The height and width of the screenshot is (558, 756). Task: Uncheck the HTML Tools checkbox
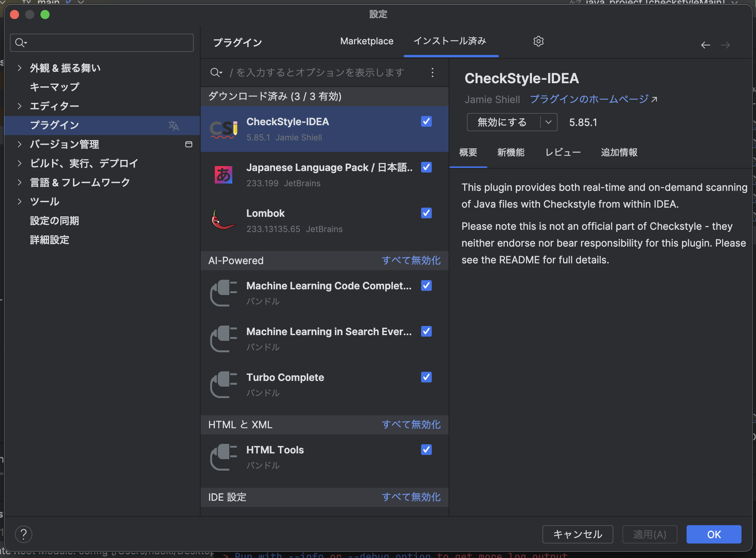pos(426,450)
